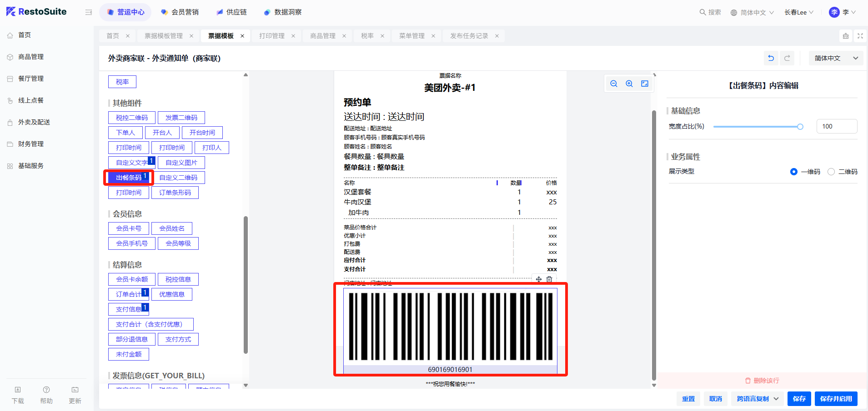Screen dimensions: 868x411
Task: Add the 订单条形码 component
Action: pos(175,193)
